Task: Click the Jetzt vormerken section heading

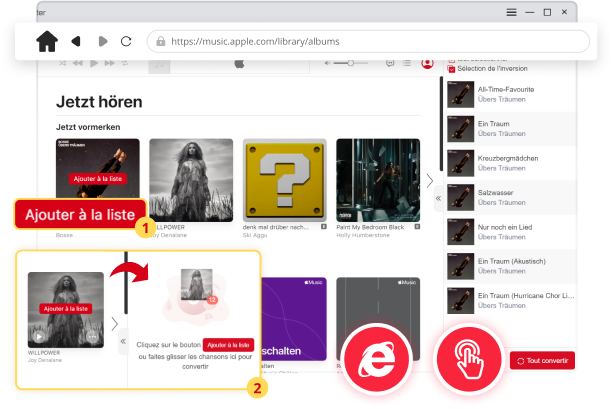Action: click(88, 127)
